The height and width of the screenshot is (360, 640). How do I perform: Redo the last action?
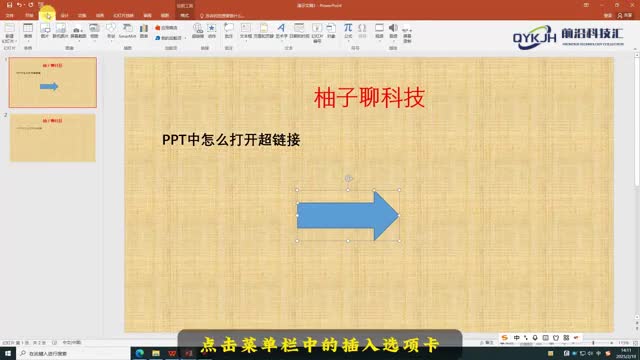tap(31, 5)
